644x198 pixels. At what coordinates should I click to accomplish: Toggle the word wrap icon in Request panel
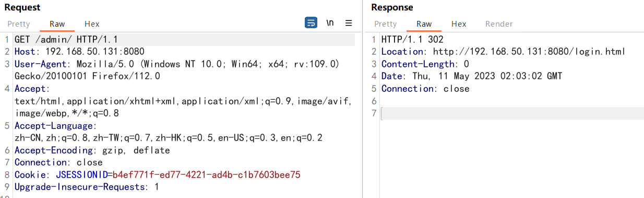pos(311,23)
